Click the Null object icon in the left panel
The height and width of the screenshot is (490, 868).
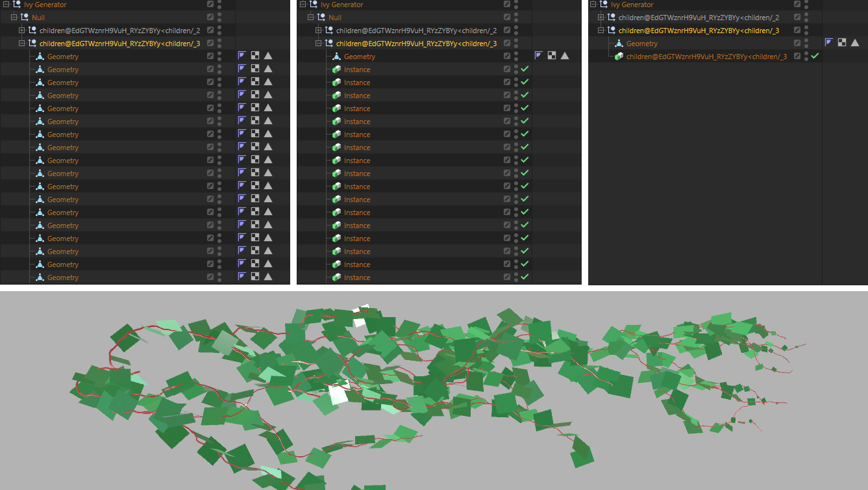25,18
